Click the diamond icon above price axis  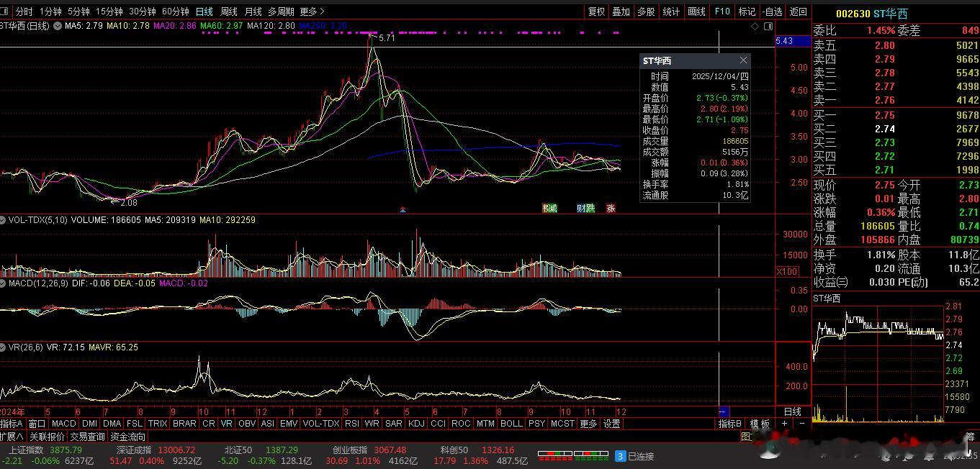point(755,26)
